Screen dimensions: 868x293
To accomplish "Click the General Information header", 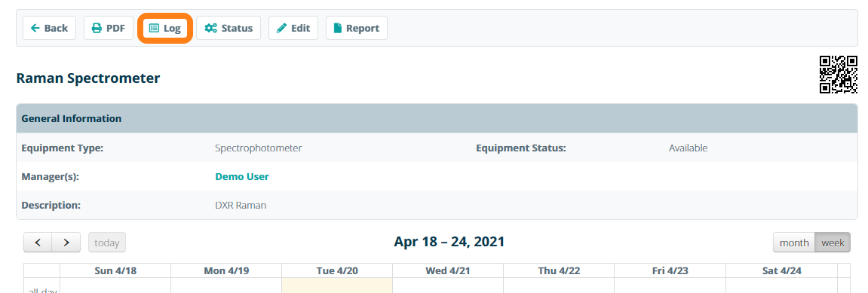I will [440, 118].
